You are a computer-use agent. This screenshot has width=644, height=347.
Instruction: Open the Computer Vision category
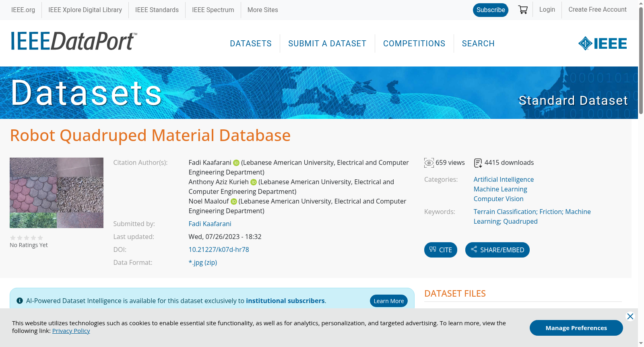[x=499, y=199]
